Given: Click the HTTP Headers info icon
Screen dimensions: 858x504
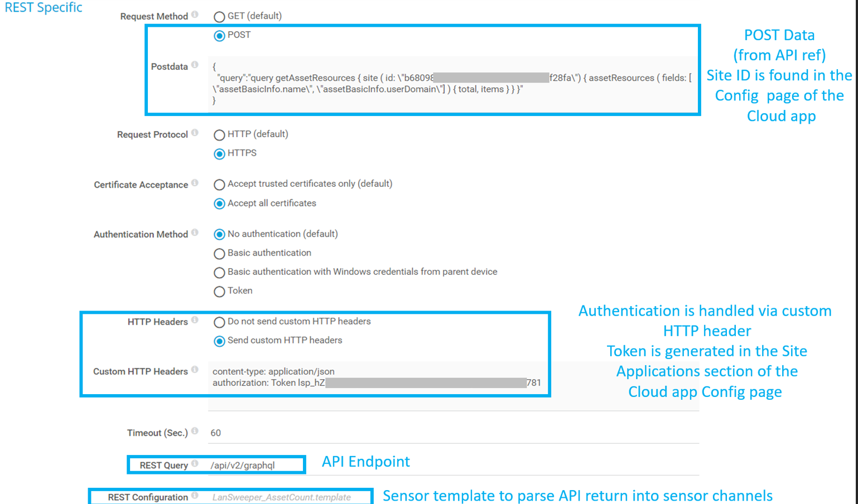Looking at the screenshot, I should click(x=195, y=320).
